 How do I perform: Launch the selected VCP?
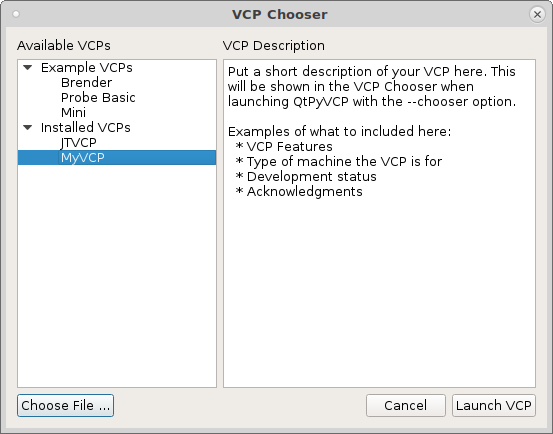click(x=494, y=405)
